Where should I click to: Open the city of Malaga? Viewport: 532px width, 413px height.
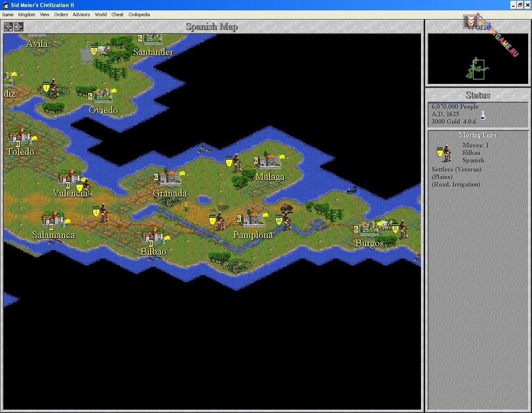[x=270, y=161]
